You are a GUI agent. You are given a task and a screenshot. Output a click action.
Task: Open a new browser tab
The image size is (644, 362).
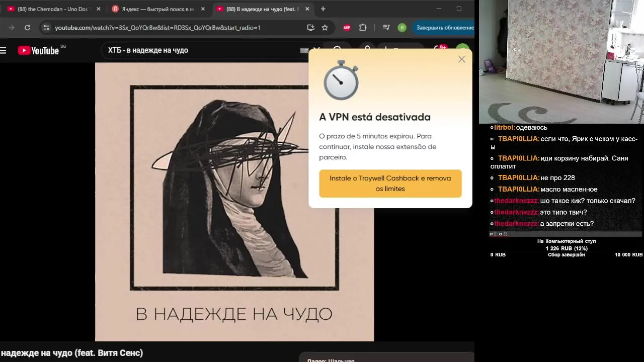(323, 9)
